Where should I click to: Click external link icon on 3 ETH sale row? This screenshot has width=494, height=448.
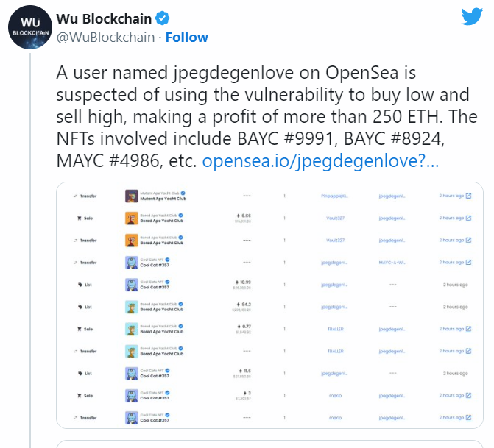pos(469,397)
